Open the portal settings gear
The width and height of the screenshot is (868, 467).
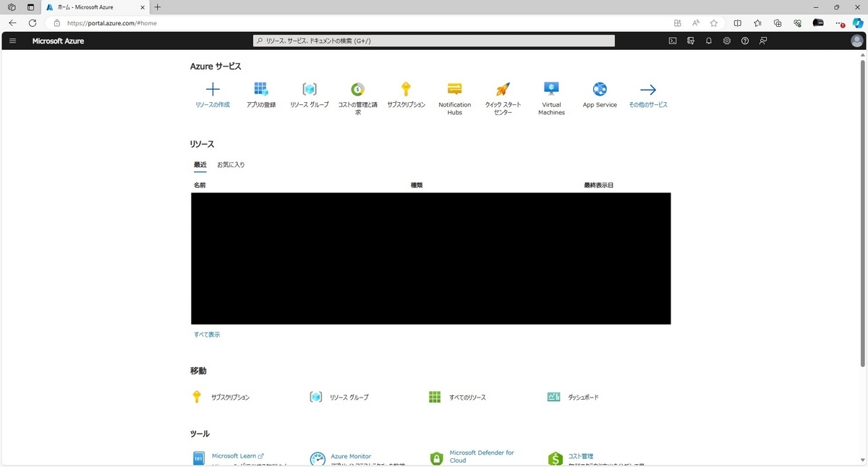[x=726, y=41]
